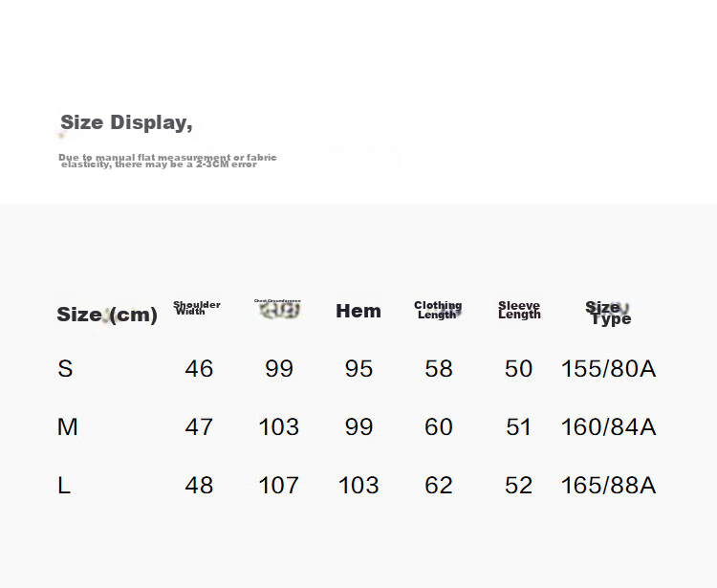Click chest value 107 in L row
The height and width of the screenshot is (588, 717).
coord(278,485)
